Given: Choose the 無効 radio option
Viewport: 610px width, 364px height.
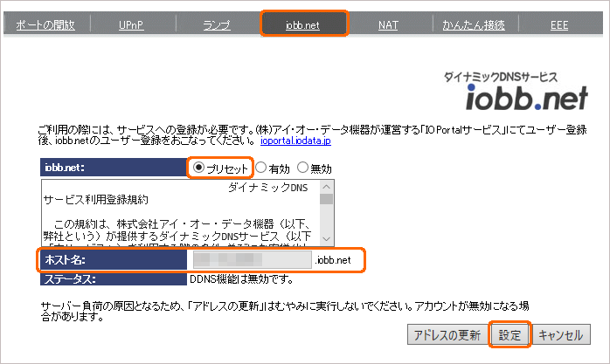Looking at the screenshot, I should click(302, 168).
